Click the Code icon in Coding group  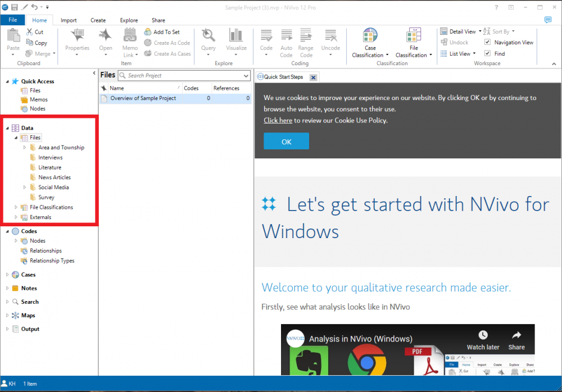click(x=266, y=35)
